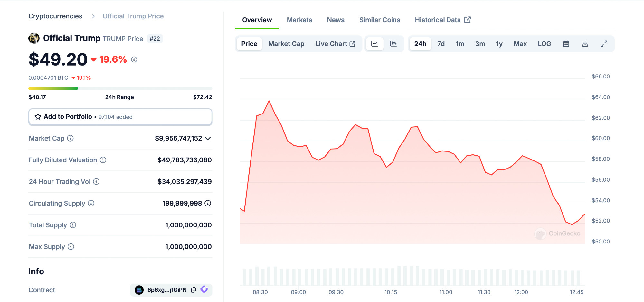The width and height of the screenshot is (644, 302).
Task: Toggle LOG scale on chart
Action: point(545,44)
